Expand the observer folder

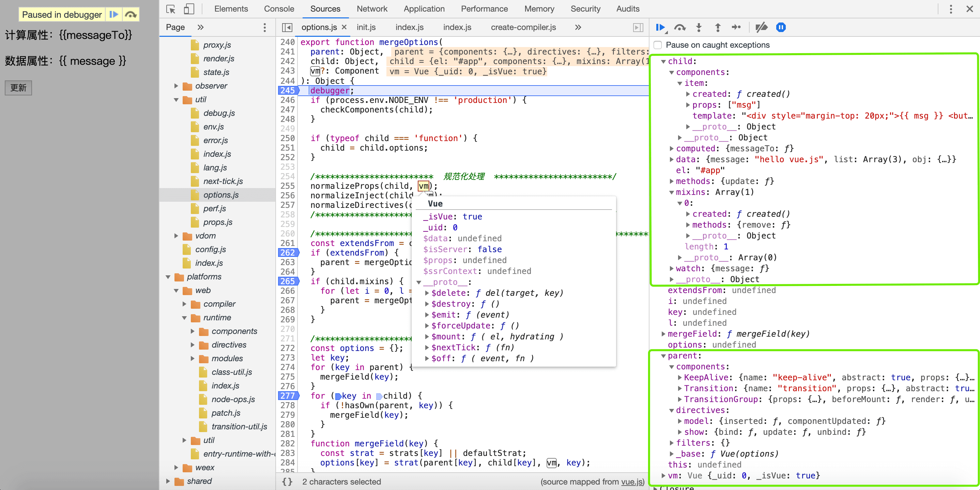point(176,86)
